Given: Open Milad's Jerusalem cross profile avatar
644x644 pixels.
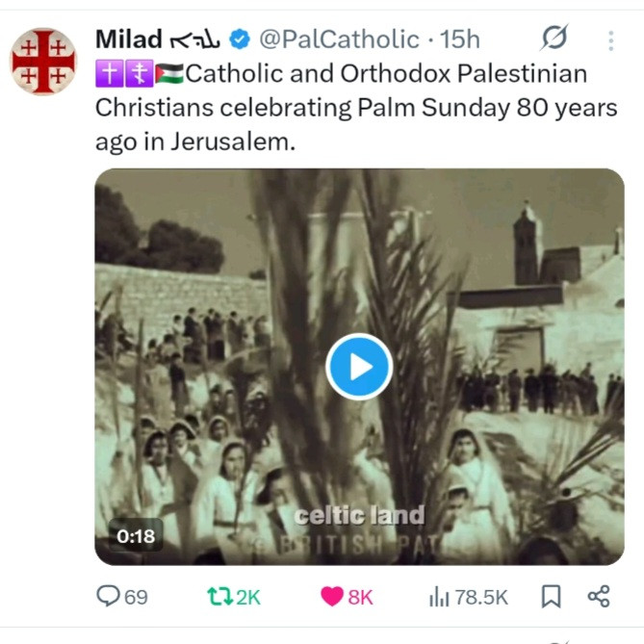Looking at the screenshot, I should click(43, 61).
